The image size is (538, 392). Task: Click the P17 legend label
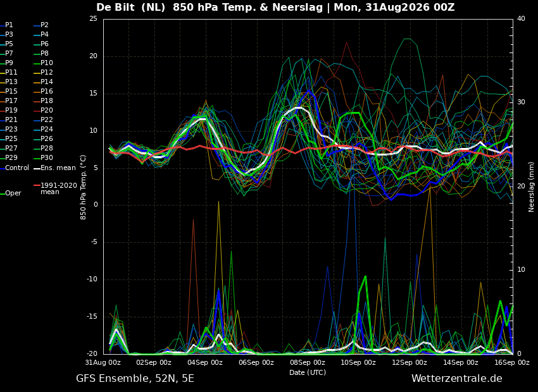tap(11, 101)
